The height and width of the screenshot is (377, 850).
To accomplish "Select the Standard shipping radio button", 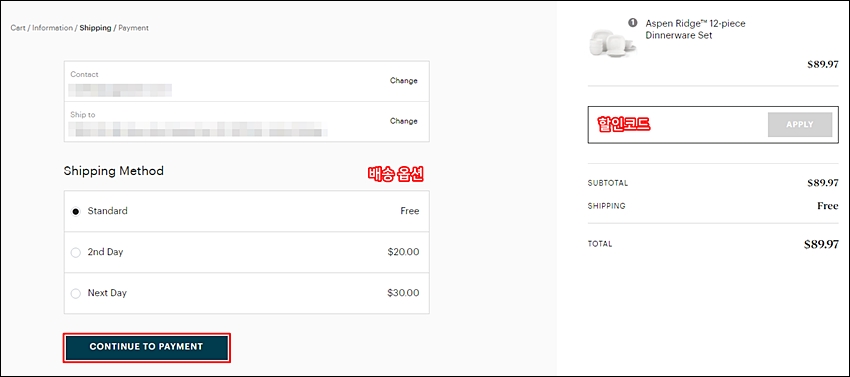I will point(76,212).
